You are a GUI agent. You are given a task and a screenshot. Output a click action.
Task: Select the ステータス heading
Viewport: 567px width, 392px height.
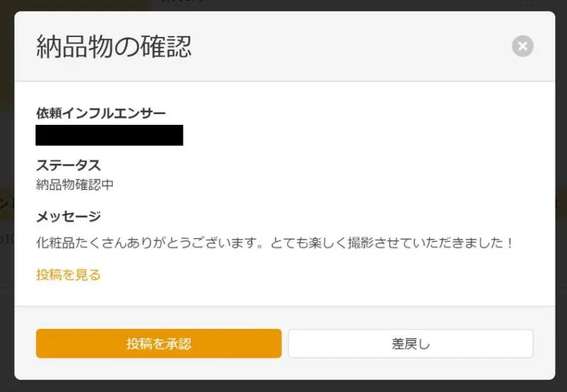(68, 165)
